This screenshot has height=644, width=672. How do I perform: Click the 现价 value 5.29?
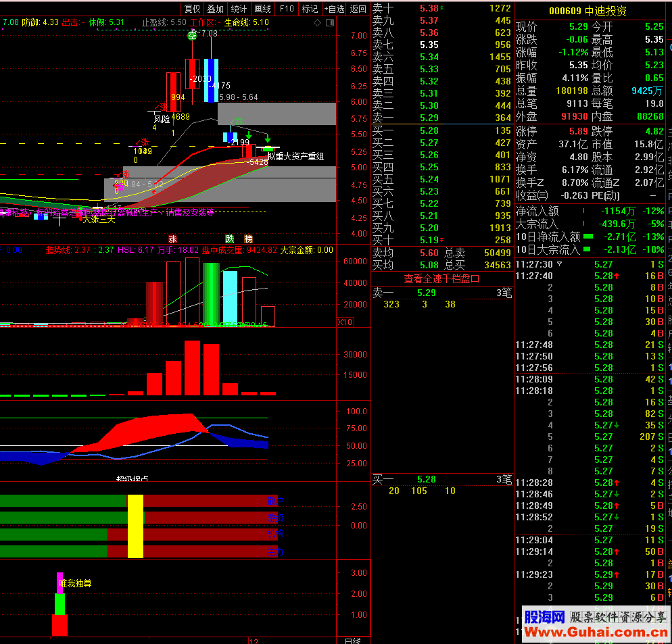tap(579, 26)
